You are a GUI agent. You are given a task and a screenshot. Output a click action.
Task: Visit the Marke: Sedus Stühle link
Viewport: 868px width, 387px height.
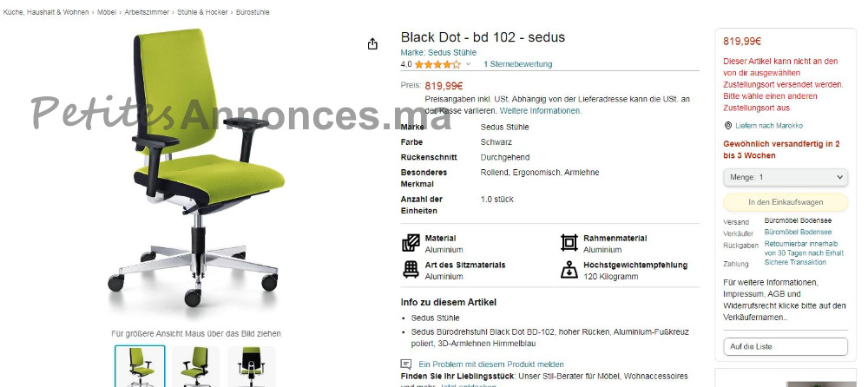(438, 53)
